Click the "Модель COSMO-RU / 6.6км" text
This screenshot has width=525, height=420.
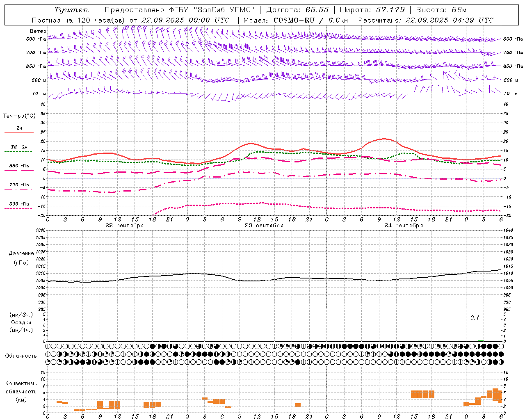[295, 20]
